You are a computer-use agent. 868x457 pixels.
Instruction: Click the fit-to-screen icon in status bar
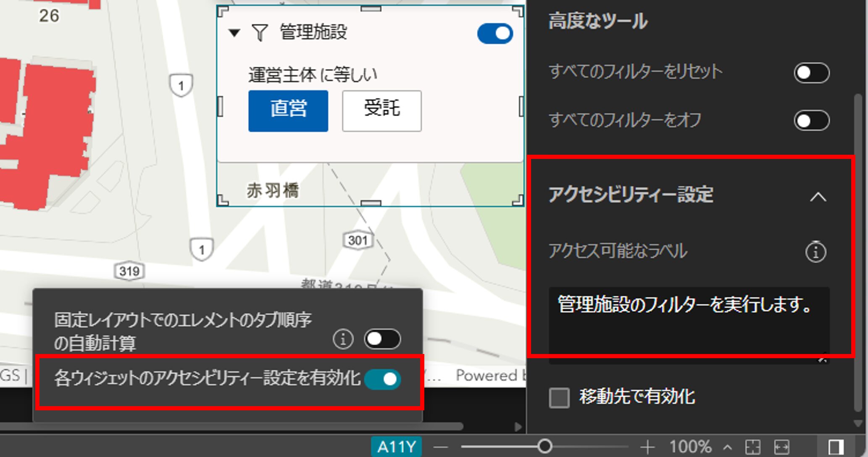752,447
